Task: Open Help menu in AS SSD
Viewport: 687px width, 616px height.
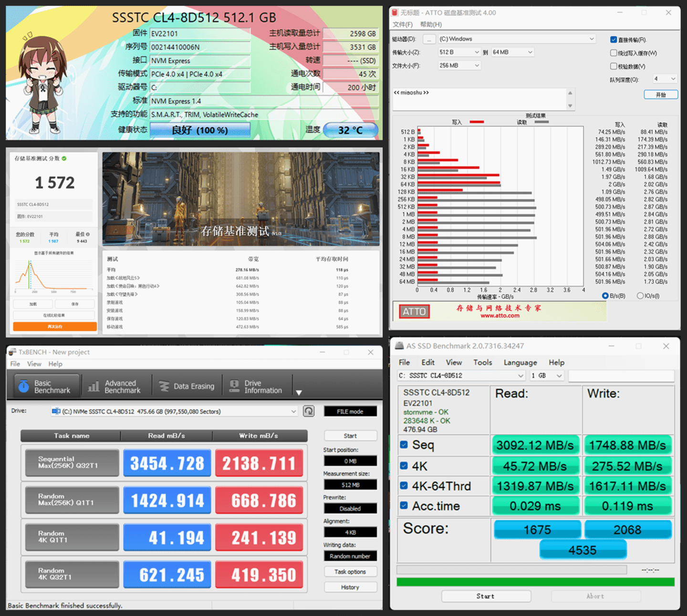Action: coord(556,362)
